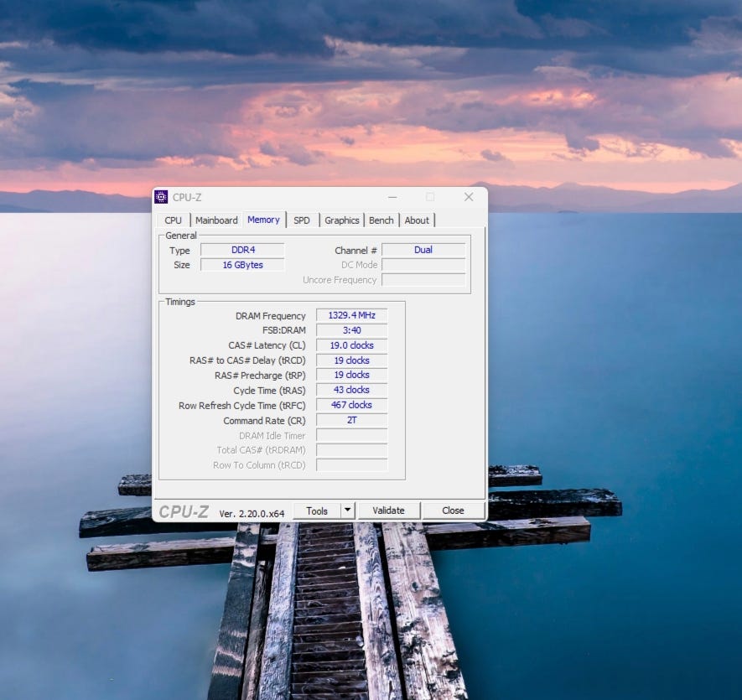Select the Command Rate 2T field
The height and width of the screenshot is (700, 742).
(x=351, y=420)
